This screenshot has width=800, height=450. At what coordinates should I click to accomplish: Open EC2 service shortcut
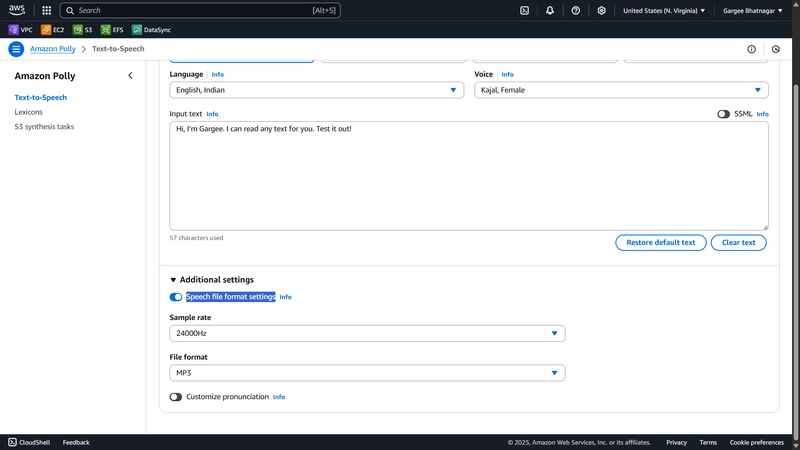click(53, 30)
